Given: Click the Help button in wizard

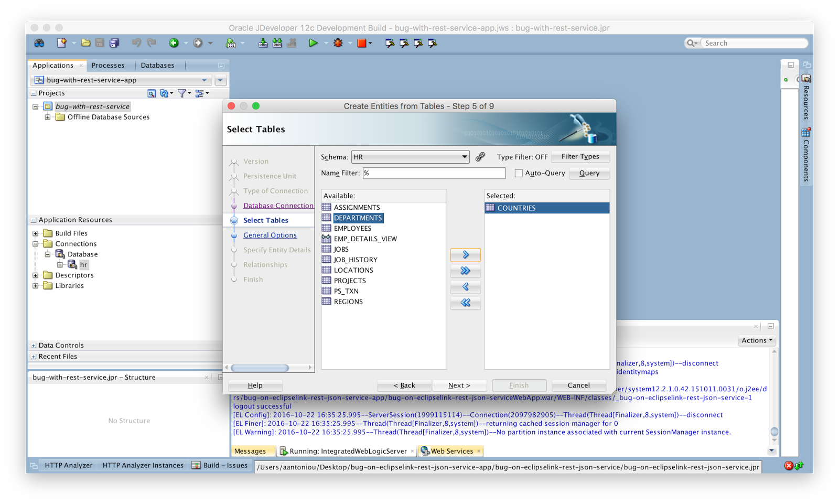Looking at the screenshot, I should (255, 385).
